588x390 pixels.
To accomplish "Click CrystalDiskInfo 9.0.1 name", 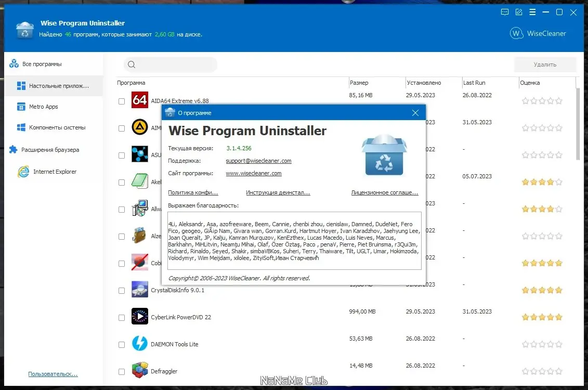I will pyautogui.click(x=177, y=290).
